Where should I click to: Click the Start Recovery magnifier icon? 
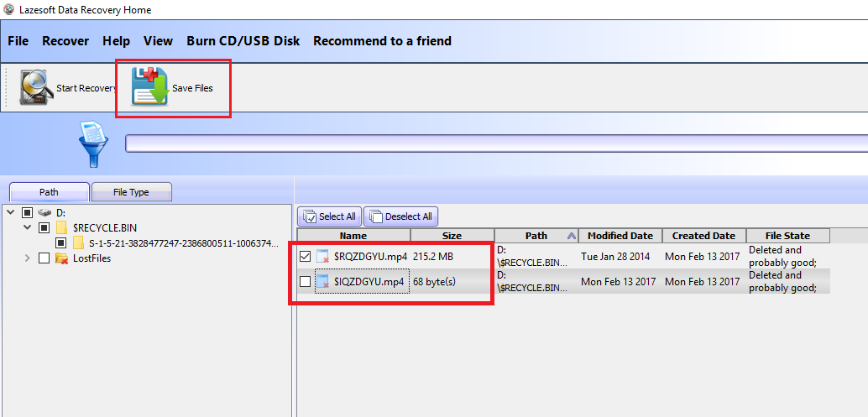(x=36, y=87)
